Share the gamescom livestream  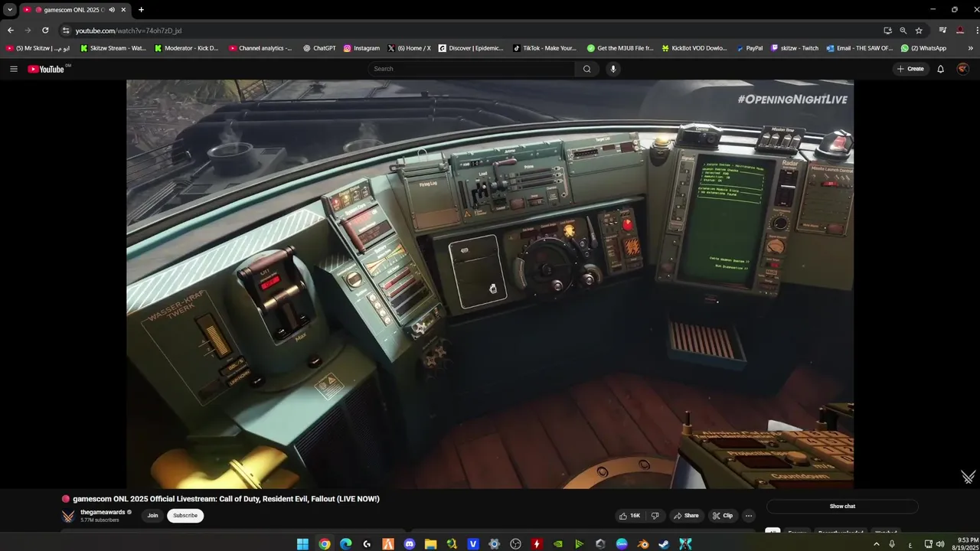[686, 516]
